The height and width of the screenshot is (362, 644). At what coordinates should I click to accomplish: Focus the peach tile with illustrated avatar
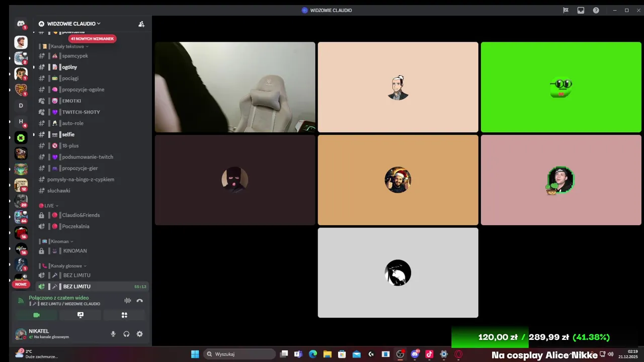coord(398,87)
